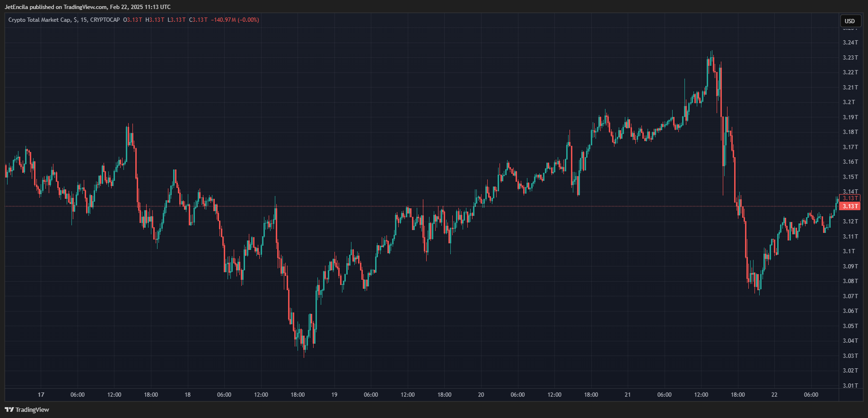Screen dimensions: 868x418
Task: Click the 'Crypto Total Market Cap' symbol title
Action: point(40,20)
